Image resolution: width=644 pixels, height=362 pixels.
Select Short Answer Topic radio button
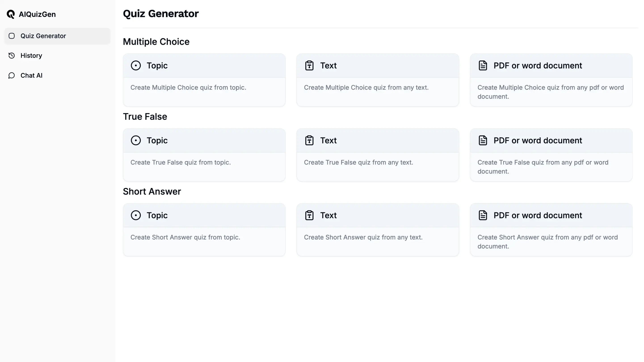[136, 215]
